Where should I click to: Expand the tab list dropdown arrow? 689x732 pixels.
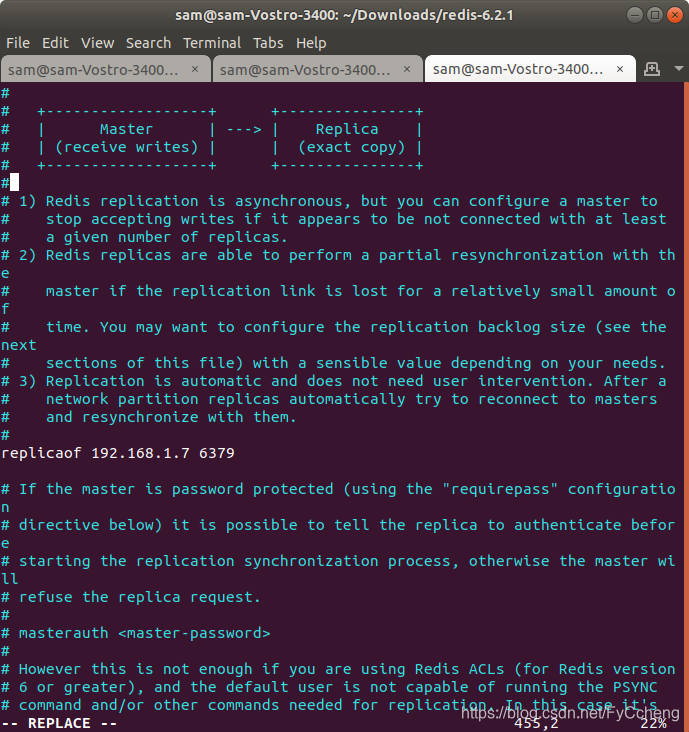[679, 69]
